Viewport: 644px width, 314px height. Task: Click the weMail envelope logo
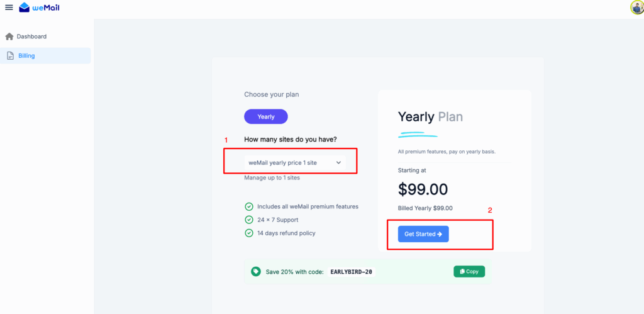(25, 8)
